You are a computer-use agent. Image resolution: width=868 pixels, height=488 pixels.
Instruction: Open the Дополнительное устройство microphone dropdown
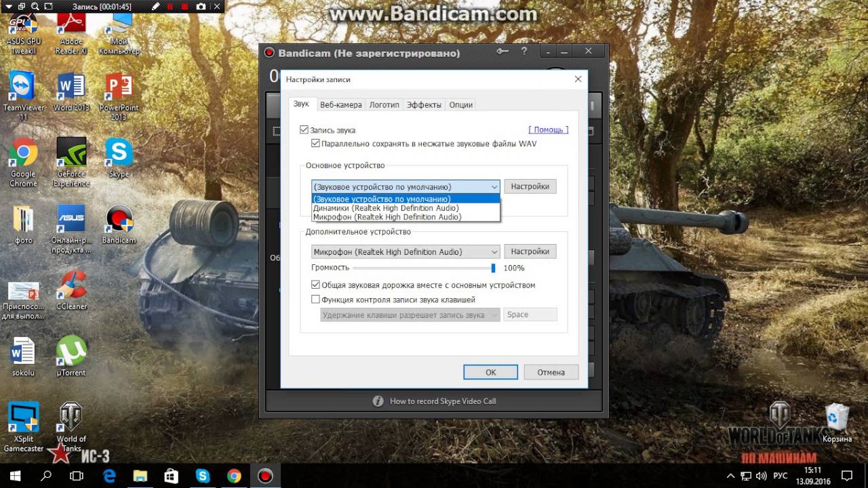(406, 251)
